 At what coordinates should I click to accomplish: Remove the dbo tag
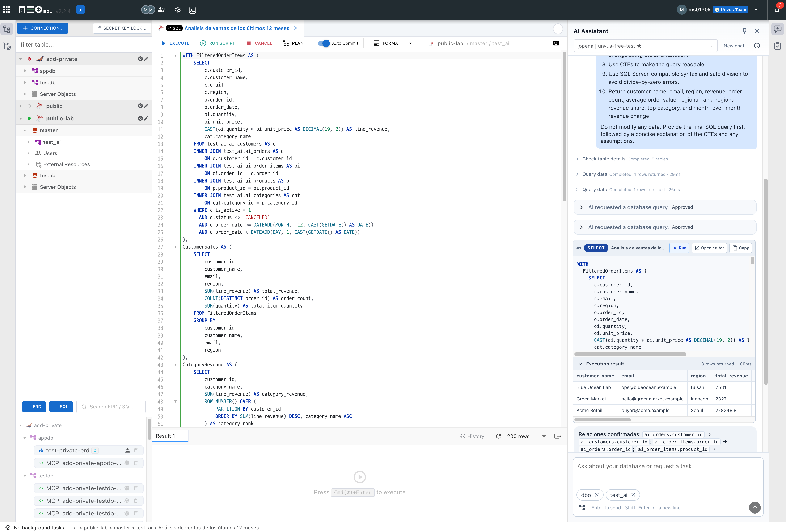click(597, 495)
